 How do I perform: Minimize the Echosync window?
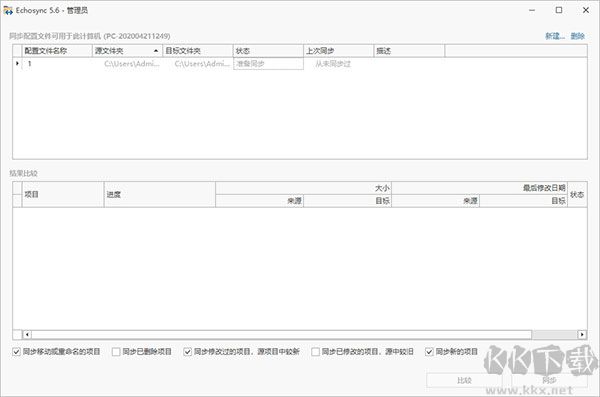click(532, 10)
